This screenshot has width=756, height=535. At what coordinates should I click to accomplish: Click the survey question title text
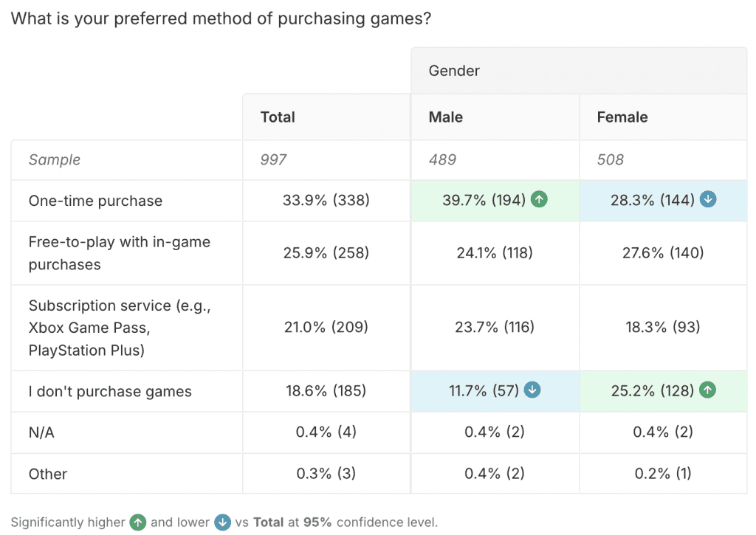[221, 18]
